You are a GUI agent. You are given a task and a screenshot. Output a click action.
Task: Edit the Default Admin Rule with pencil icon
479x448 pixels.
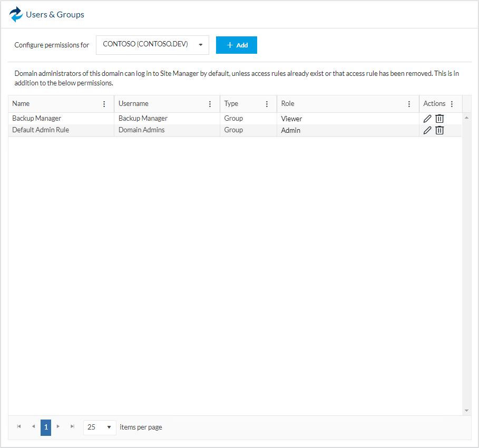coord(427,130)
